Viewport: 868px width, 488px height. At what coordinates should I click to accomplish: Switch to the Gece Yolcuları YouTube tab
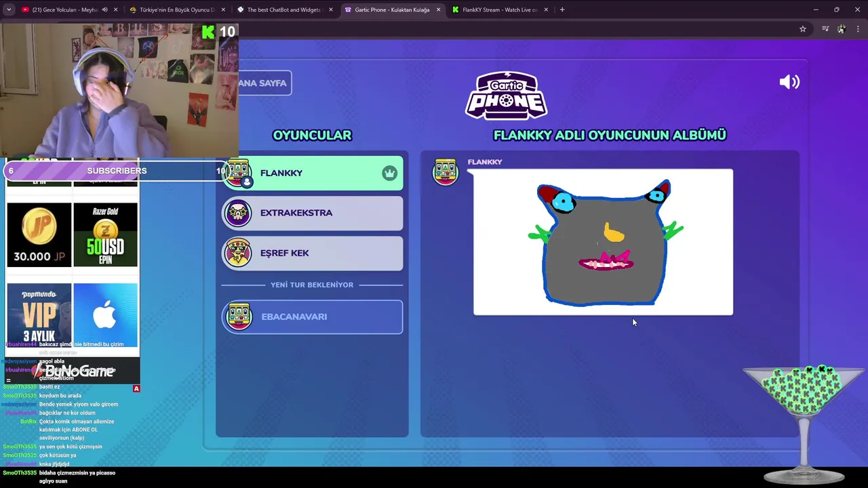point(69,9)
